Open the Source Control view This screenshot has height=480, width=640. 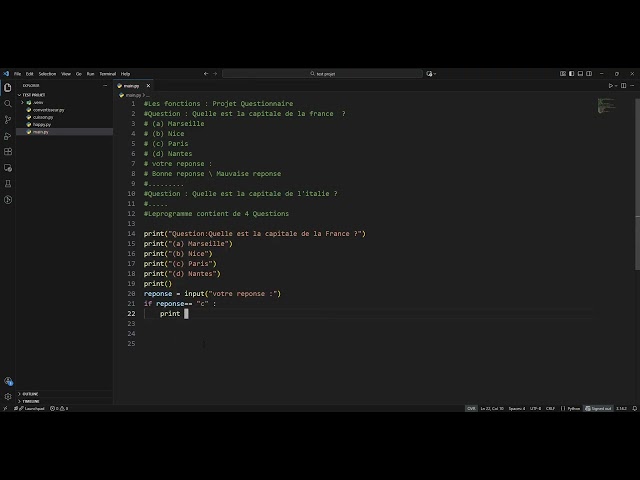pos(7,120)
